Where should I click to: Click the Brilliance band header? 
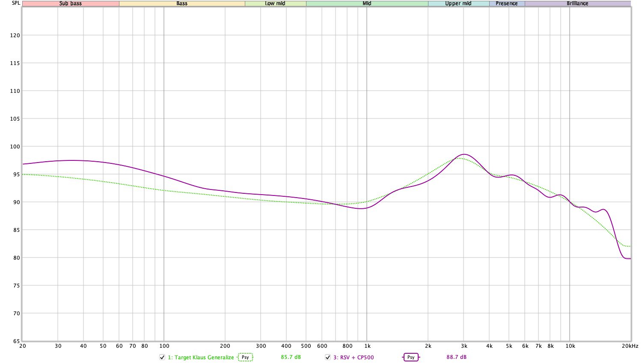pyautogui.click(x=577, y=3)
